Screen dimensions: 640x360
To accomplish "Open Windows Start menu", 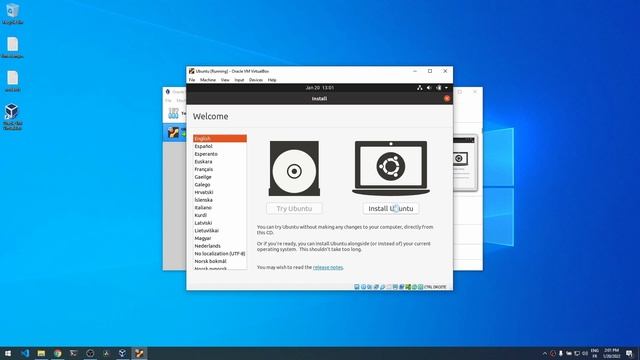I will tap(8, 353).
